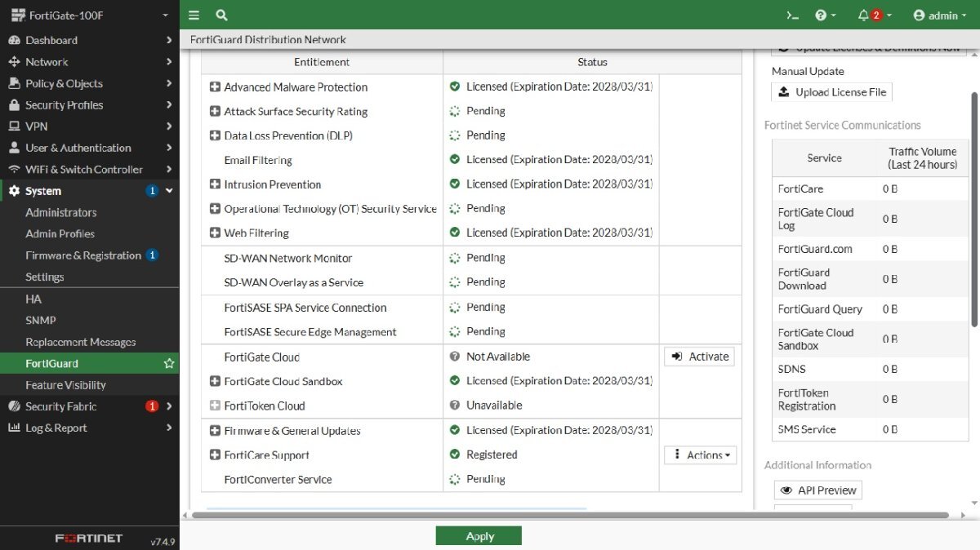Screen dimensions: 980x550
Task: Open the admin user menu
Action: tap(941, 15)
